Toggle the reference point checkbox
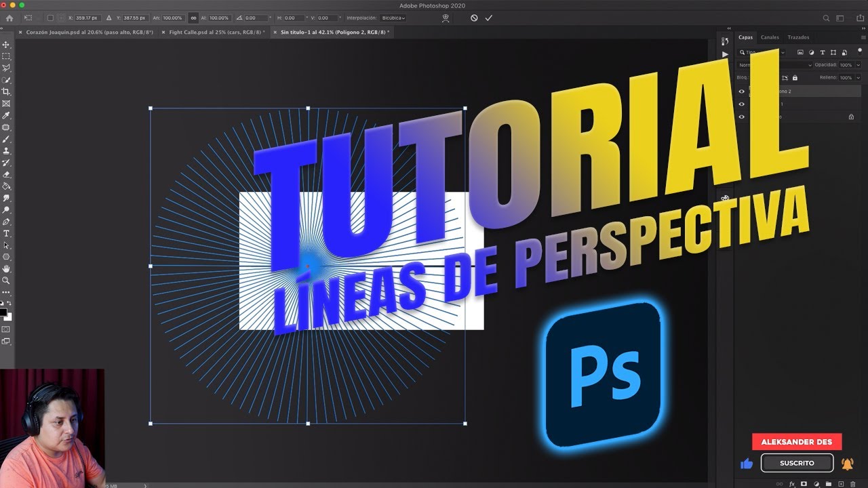Screen dimensions: 868x488 [x=50, y=18]
